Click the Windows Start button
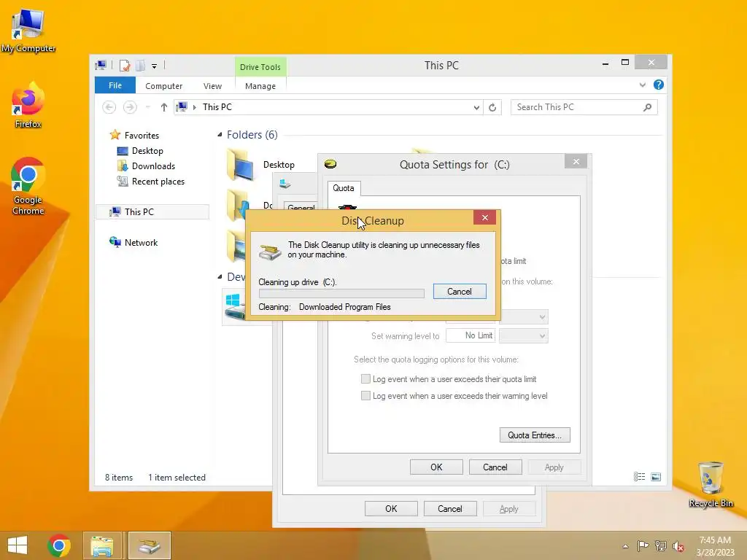This screenshot has width=747, height=560. 18,545
